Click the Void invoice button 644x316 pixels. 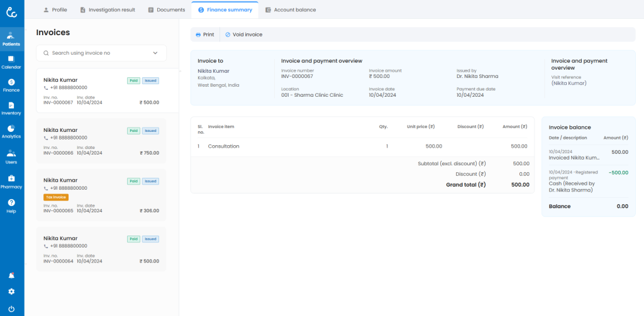pyautogui.click(x=243, y=35)
